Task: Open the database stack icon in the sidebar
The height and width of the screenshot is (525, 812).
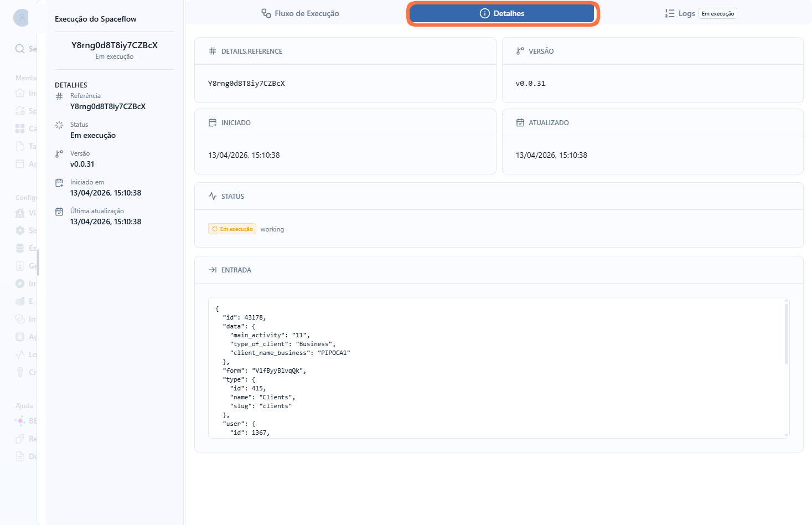Action: tap(20, 248)
